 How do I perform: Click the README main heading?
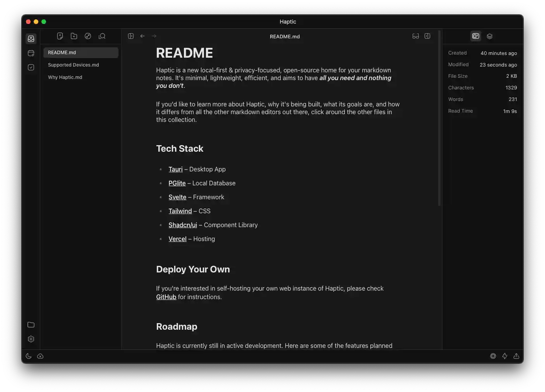coord(185,53)
